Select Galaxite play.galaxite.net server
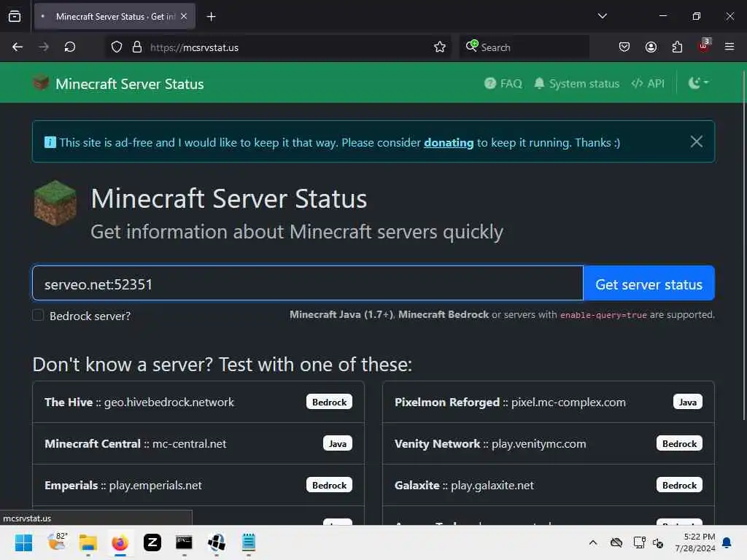This screenshot has width=747, height=560. click(x=549, y=485)
